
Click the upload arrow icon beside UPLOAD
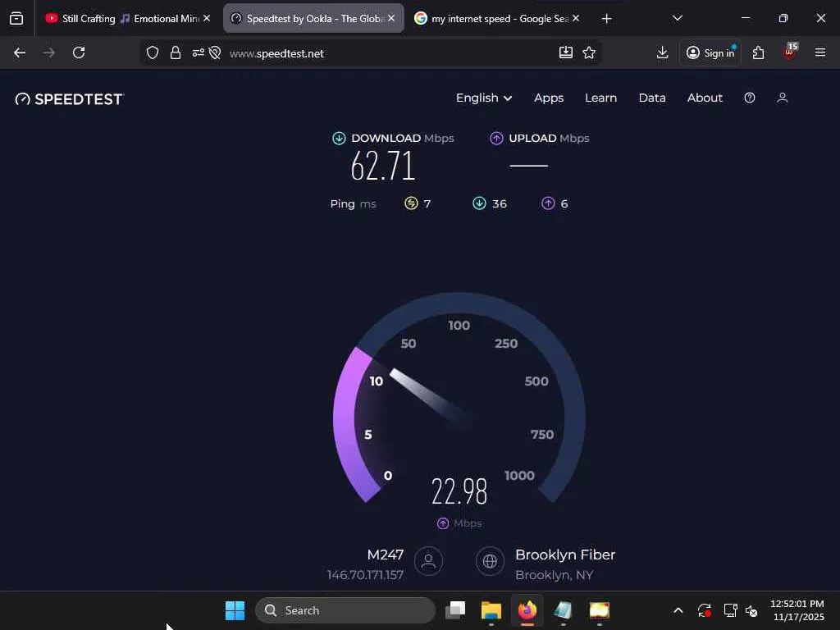pos(496,138)
